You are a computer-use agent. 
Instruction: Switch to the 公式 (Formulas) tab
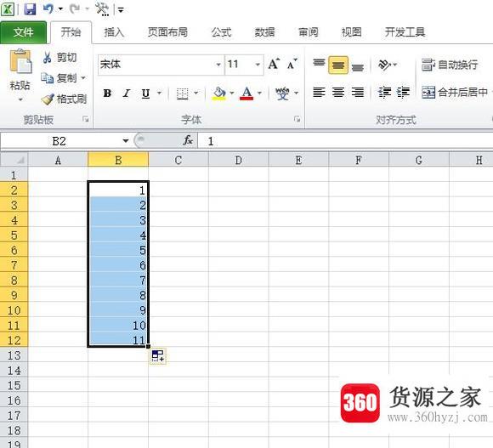[x=221, y=32]
